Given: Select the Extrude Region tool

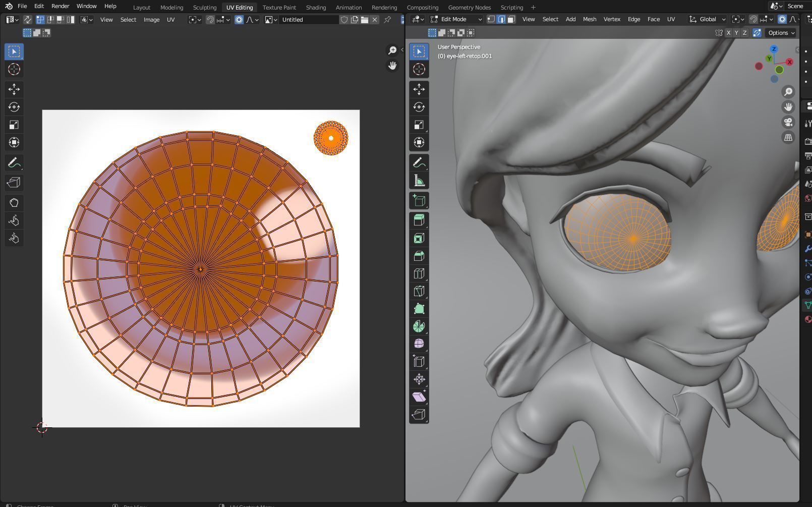Looking at the screenshot, I should coord(419,220).
